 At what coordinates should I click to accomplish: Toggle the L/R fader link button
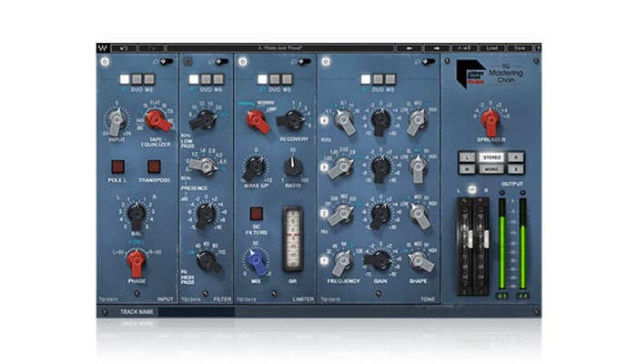point(472,189)
